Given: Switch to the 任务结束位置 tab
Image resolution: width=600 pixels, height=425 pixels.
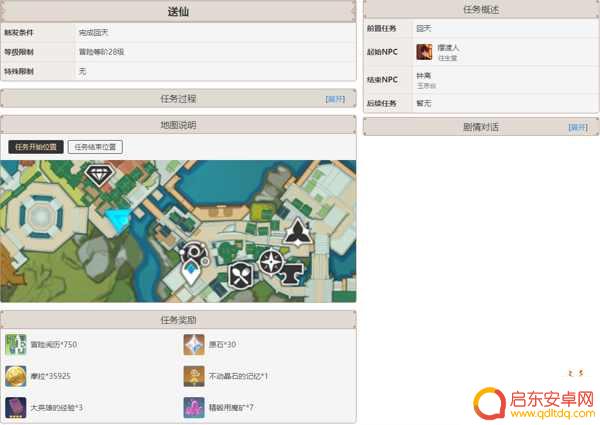Looking at the screenshot, I should [95, 147].
